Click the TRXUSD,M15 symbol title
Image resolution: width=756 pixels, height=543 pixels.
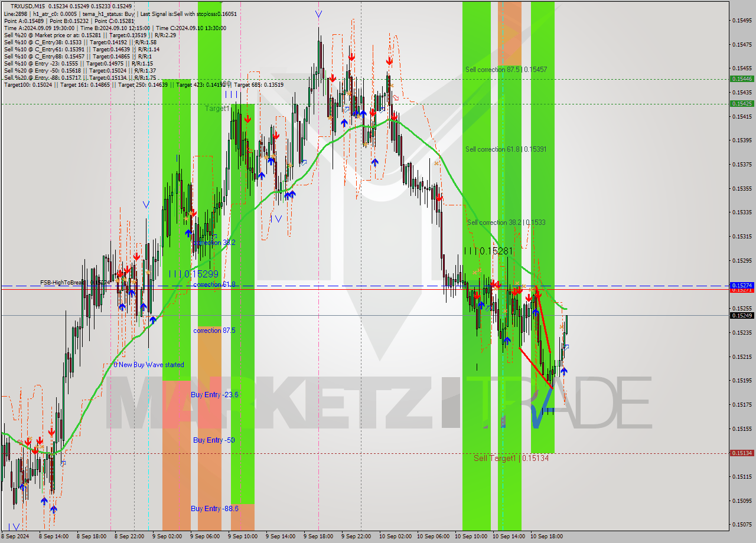point(29,6)
